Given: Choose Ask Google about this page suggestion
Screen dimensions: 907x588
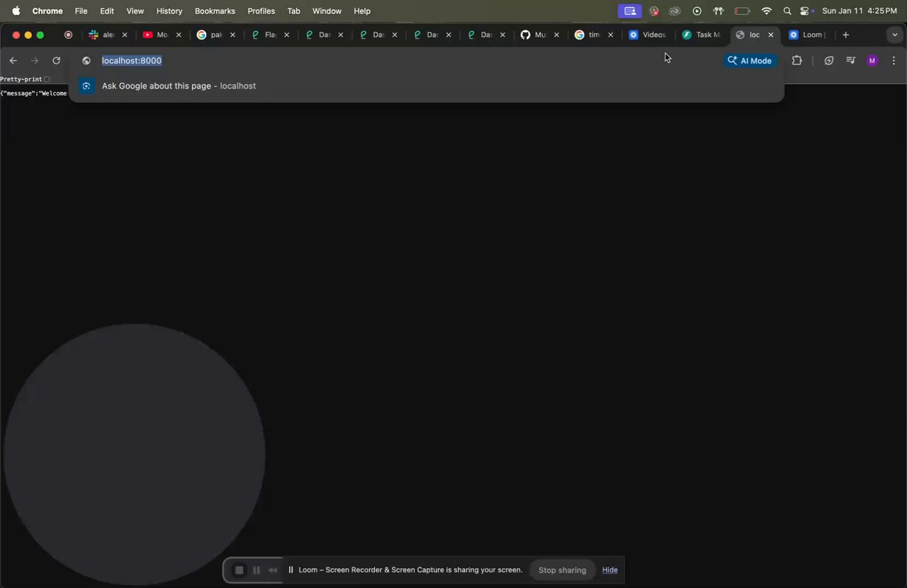Looking at the screenshot, I should click(x=426, y=86).
